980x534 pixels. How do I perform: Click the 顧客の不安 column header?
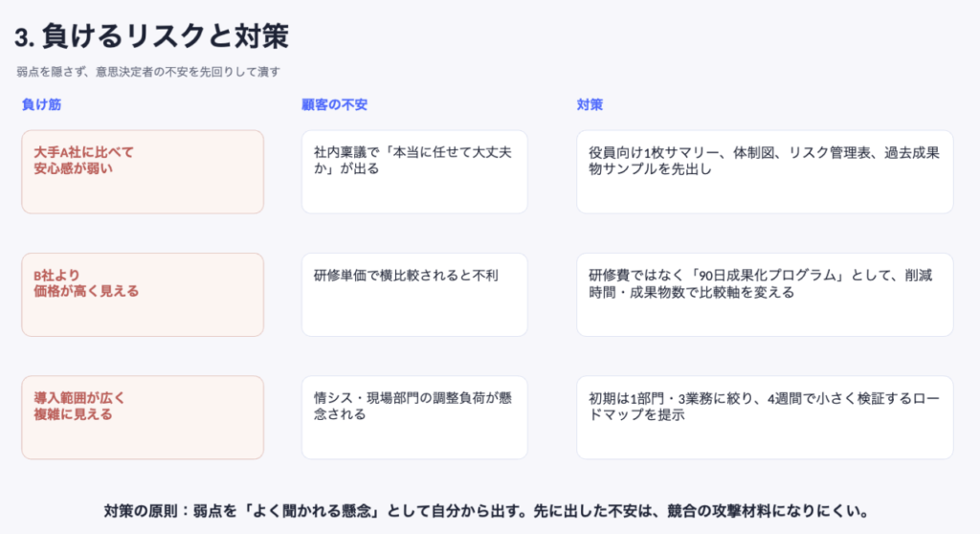(x=334, y=104)
